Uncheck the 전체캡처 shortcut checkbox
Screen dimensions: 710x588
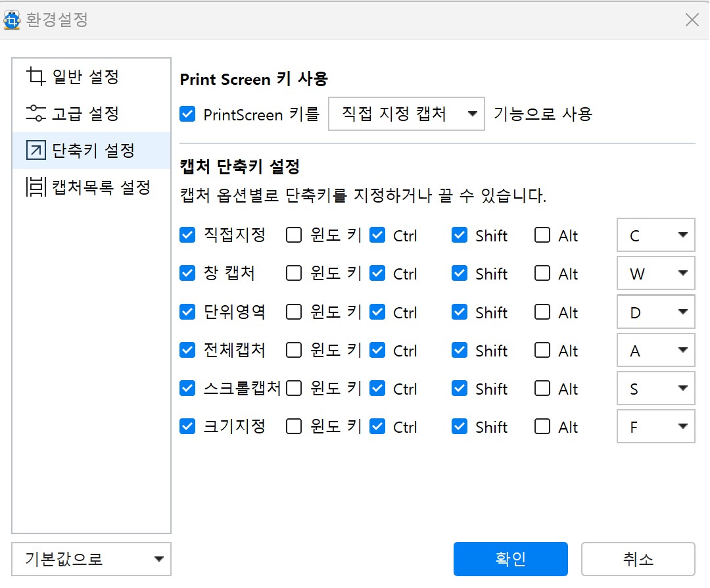(x=187, y=350)
